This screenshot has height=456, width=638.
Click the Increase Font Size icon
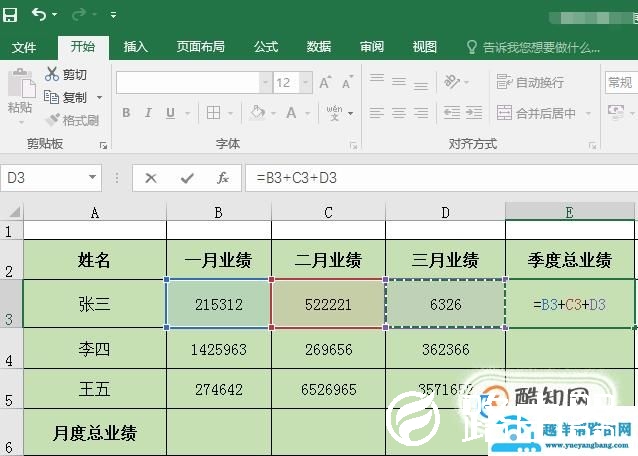point(325,82)
